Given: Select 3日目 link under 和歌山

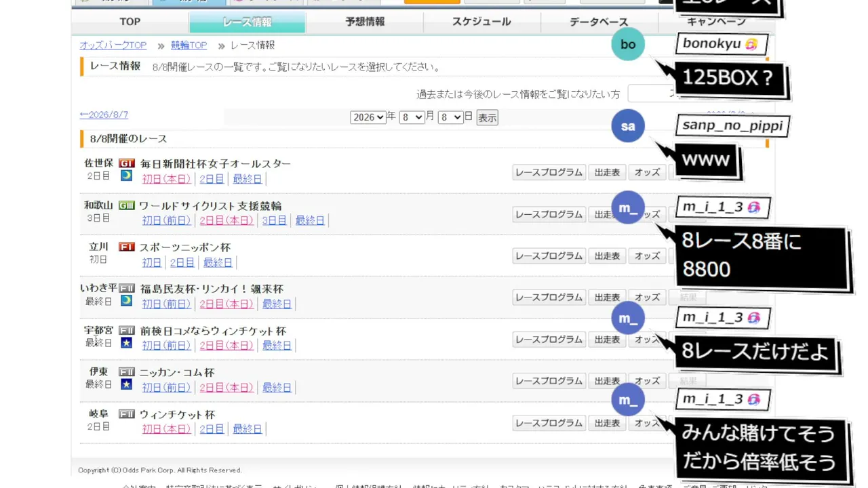Looking at the screenshot, I should point(275,220).
